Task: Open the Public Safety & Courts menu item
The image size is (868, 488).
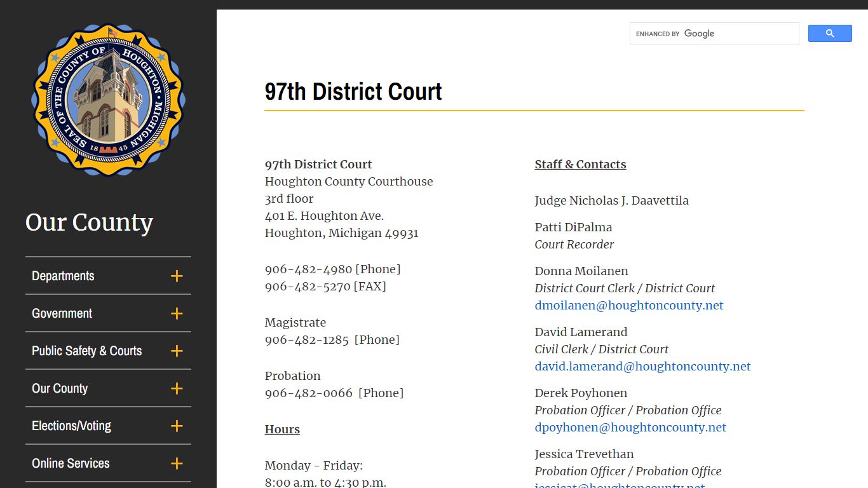Action: (86, 351)
